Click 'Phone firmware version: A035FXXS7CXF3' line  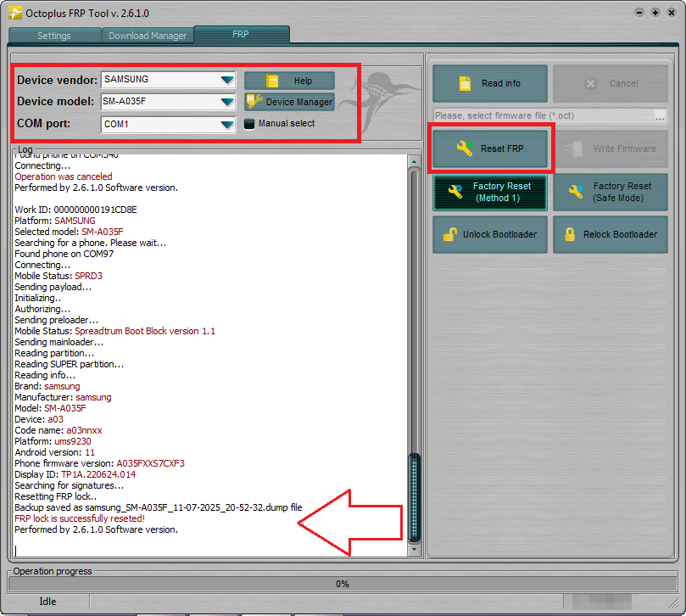pos(99,463)
